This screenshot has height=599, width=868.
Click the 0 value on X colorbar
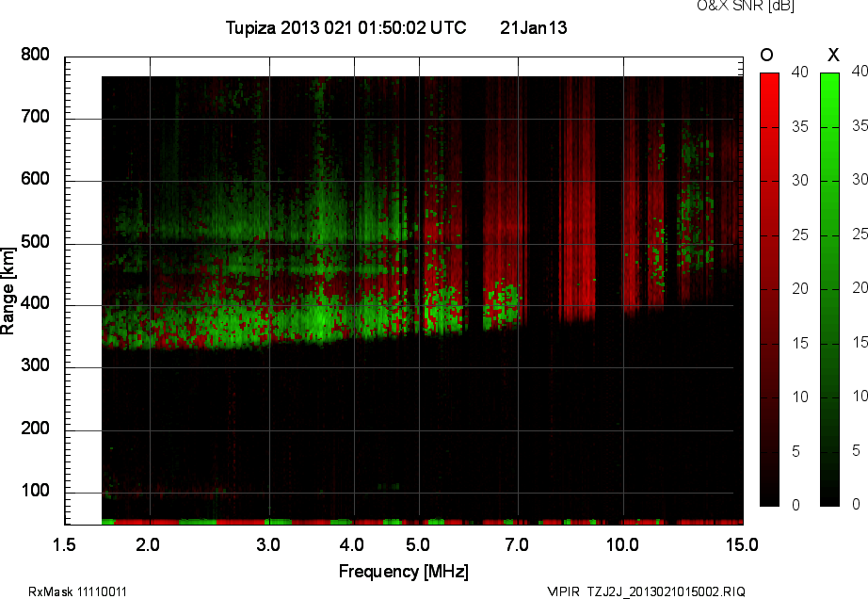pyautogui.click(x=856, y=504)
